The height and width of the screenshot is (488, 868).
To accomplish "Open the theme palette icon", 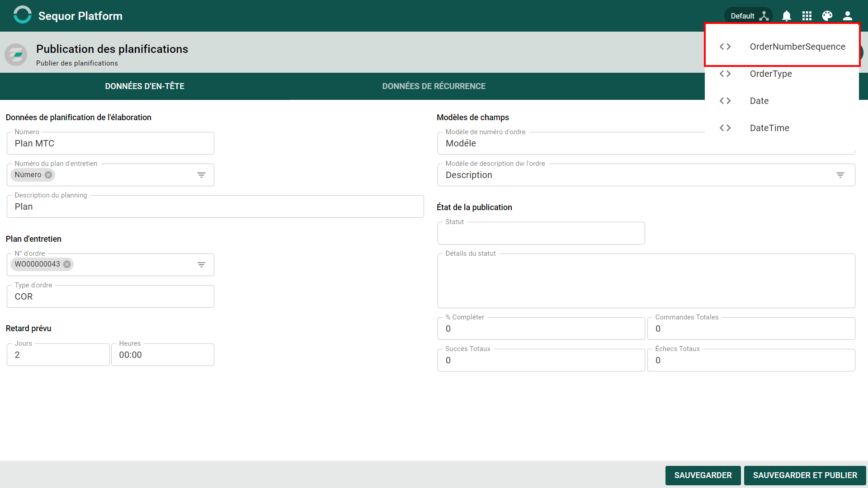I will click(x=827, y=16).
